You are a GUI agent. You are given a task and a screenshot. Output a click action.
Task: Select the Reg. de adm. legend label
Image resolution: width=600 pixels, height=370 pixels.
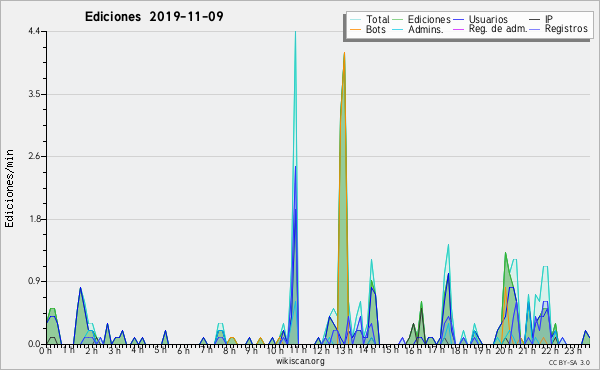[x=497, y=29]
